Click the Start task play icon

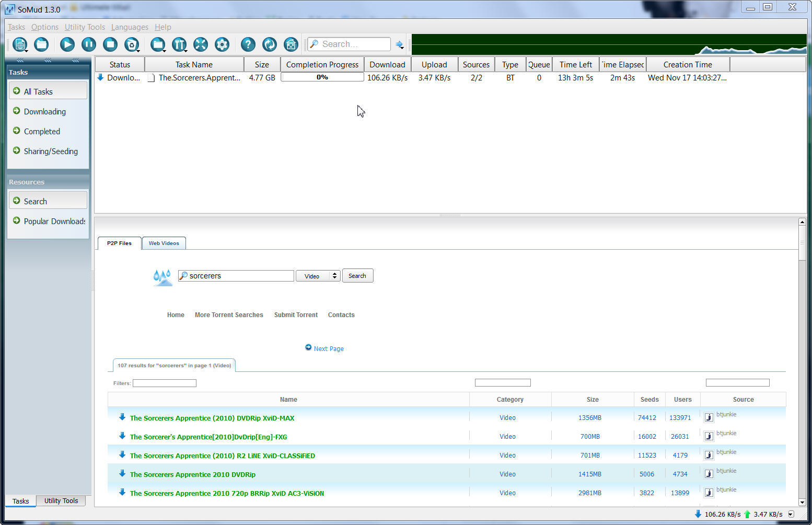coord(67,44)
